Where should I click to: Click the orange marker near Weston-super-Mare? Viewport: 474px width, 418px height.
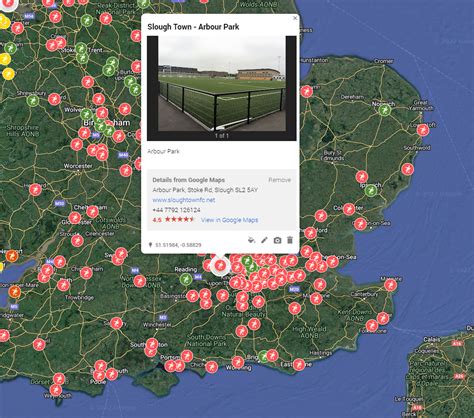[x=14, y=292]
